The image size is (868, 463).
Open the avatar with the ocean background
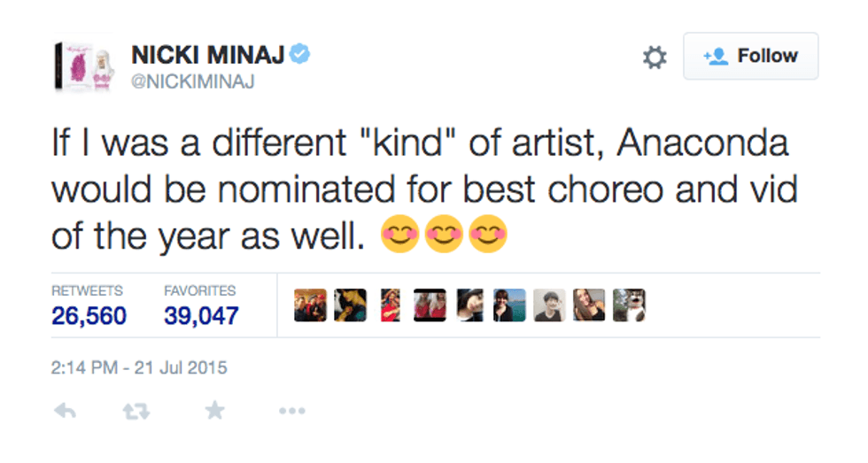click(509, 305)
